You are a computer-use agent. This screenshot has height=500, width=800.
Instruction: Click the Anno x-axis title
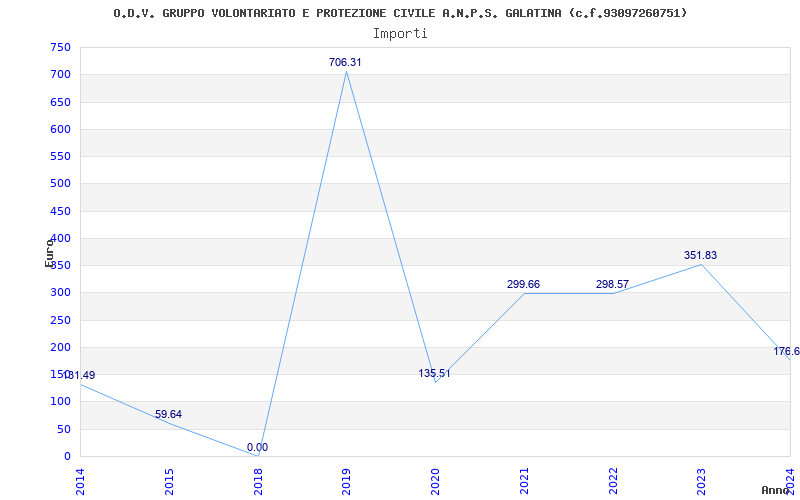775,490
